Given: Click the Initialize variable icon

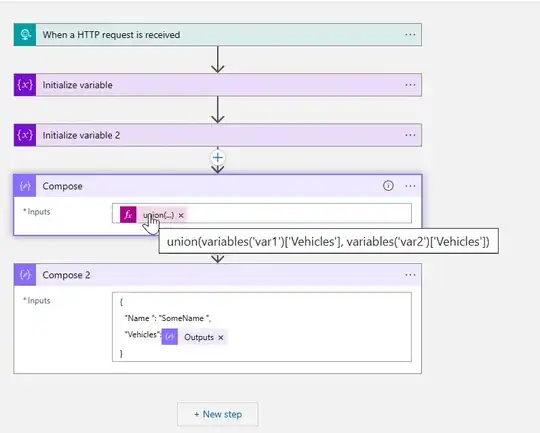Looking at the screenshot, I should click(25, 85).
